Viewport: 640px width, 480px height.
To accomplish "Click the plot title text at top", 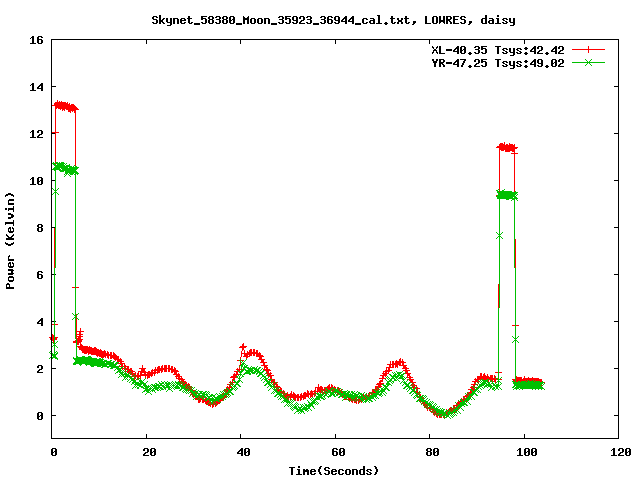I will tap(334, 19).
